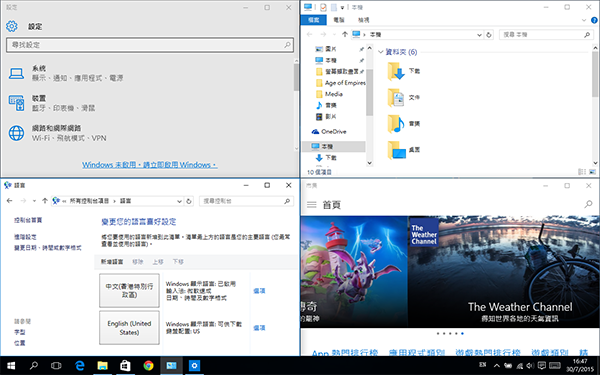Click the taskbar search magnifier icon
The height and width of the screenshot is (375, 600).
tap(34, 366)
